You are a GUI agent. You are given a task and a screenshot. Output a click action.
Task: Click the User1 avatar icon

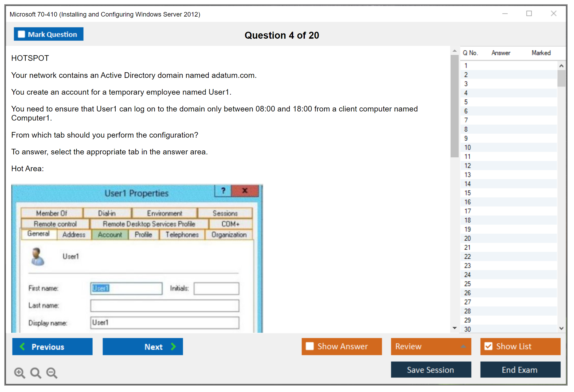click(37, 257)
